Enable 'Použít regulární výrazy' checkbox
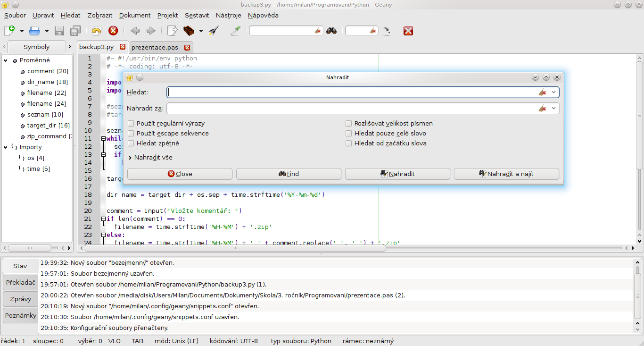This screenshot has width=644, height=346. pyautogui.click(x=131, y=123)
